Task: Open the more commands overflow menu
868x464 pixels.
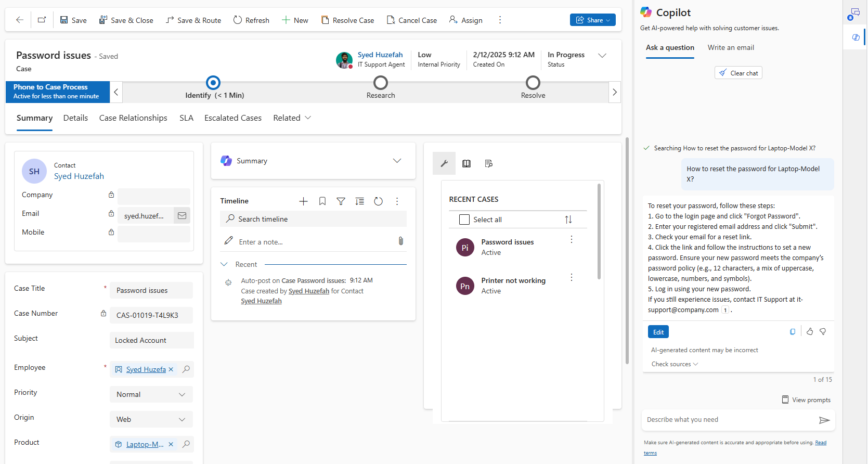Action: (500, 20)
